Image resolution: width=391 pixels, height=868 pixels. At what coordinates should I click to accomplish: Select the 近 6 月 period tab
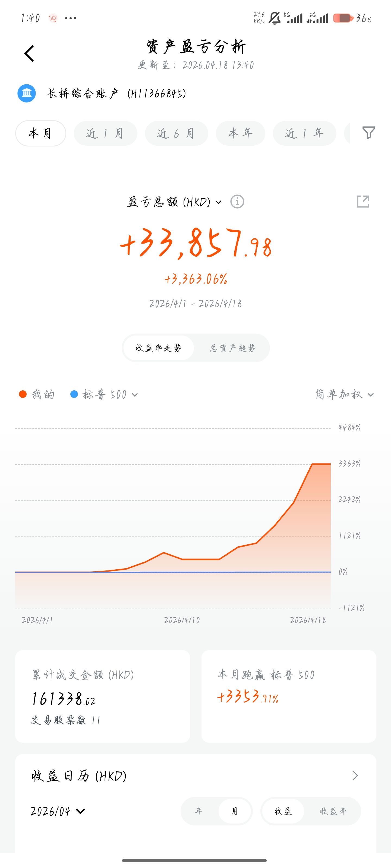click(x=176, y=133)
